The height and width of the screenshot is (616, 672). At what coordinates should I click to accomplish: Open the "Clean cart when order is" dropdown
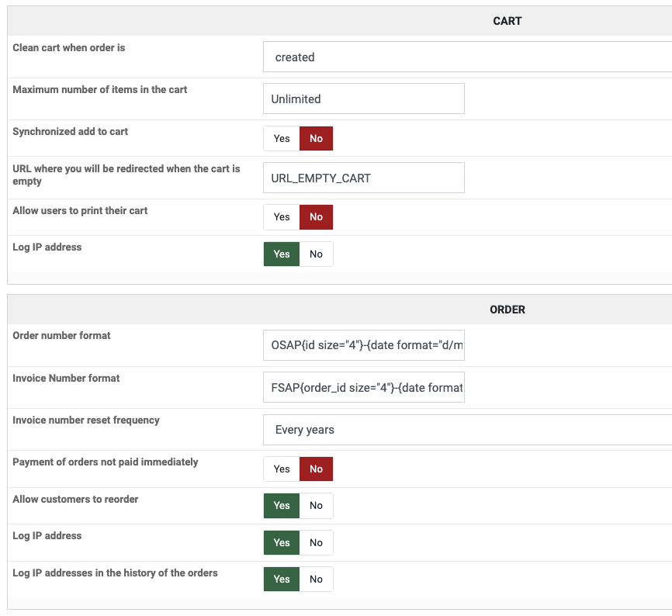click(x=466, y=57)
